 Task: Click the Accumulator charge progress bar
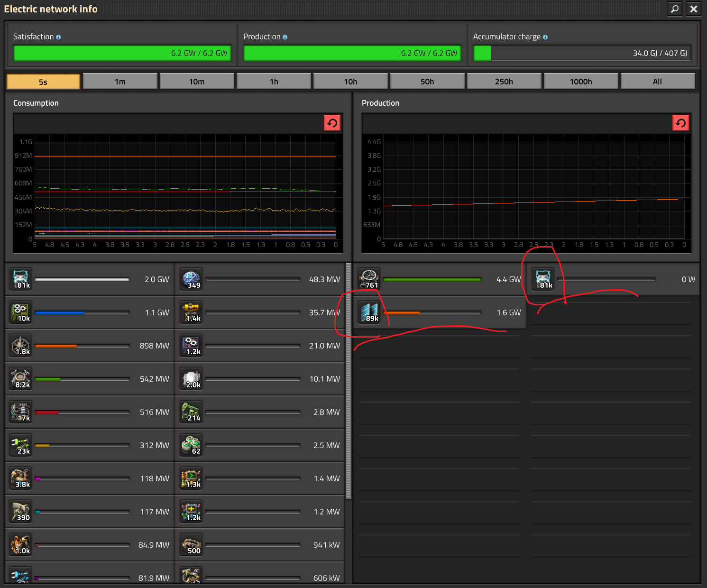click(x=582, y=53)
